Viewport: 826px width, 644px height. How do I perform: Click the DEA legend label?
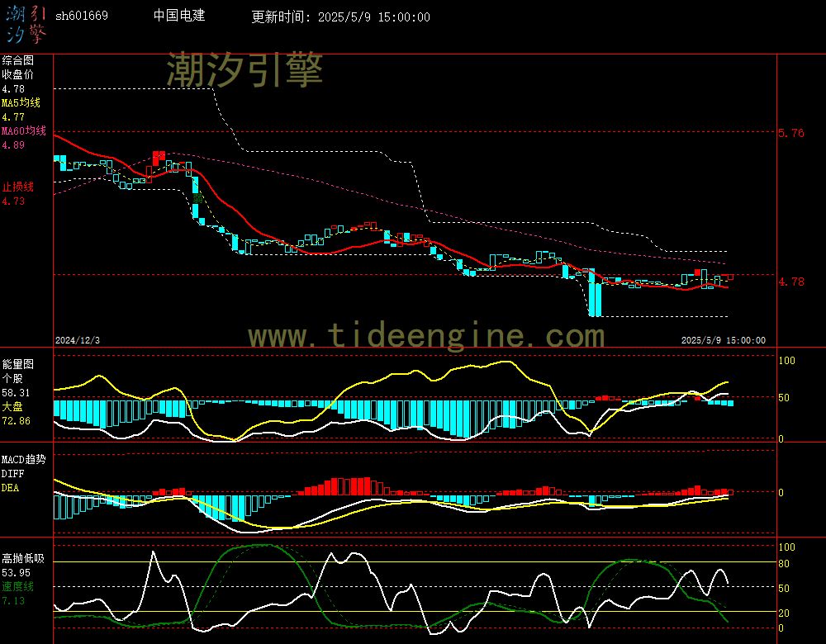tap(10, 488)
